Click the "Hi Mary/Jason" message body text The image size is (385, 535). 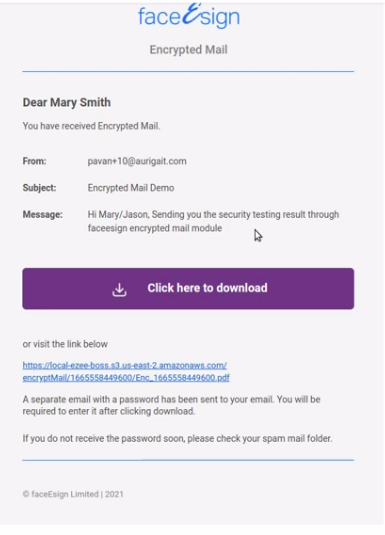pos(213,221)
